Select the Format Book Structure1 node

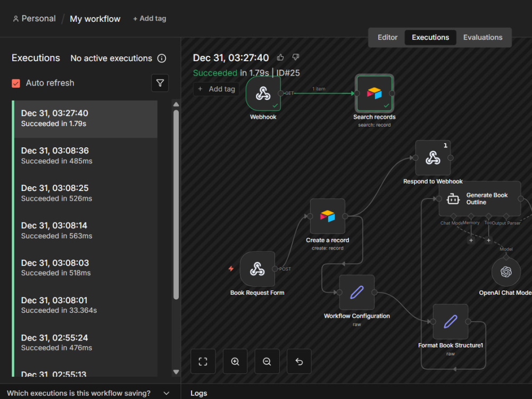tap(451, 322)
